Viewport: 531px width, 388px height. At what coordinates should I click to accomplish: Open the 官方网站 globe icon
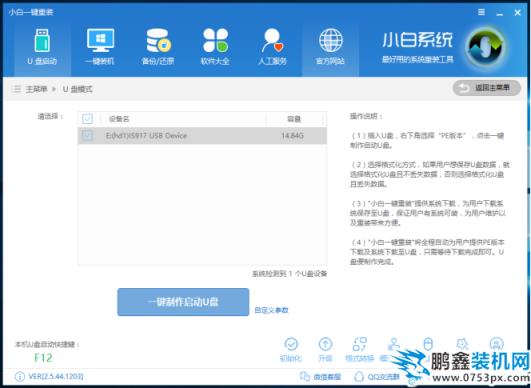click(x=330, y=40)
